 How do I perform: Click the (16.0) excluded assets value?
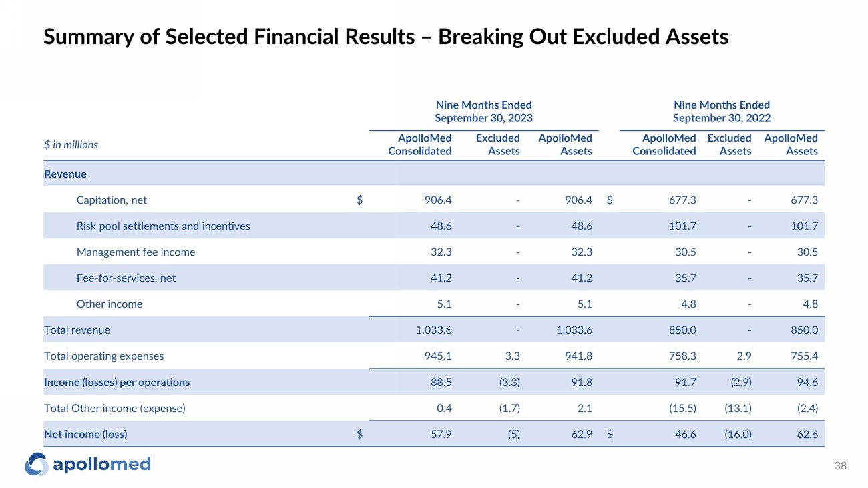click(x=737, y=435)
